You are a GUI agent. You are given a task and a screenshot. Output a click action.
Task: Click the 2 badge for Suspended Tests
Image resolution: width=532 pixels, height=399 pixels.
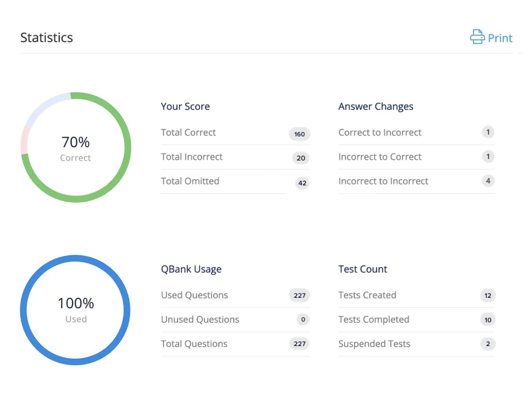[x=488, y=344]
